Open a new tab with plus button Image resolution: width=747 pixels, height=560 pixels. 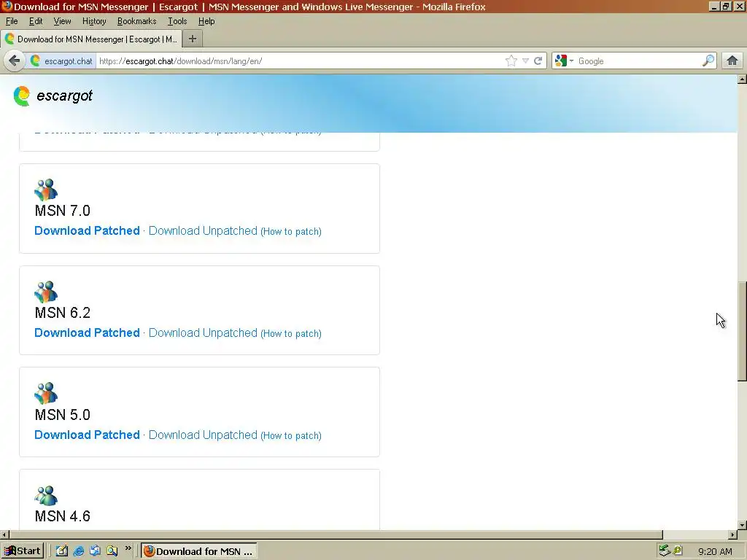(193, 39)
